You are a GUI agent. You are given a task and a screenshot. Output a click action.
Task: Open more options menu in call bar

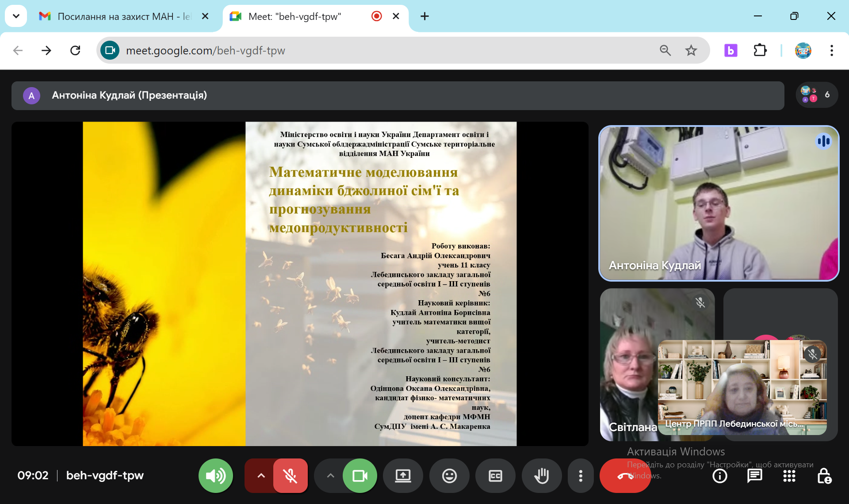pos(580,476)
